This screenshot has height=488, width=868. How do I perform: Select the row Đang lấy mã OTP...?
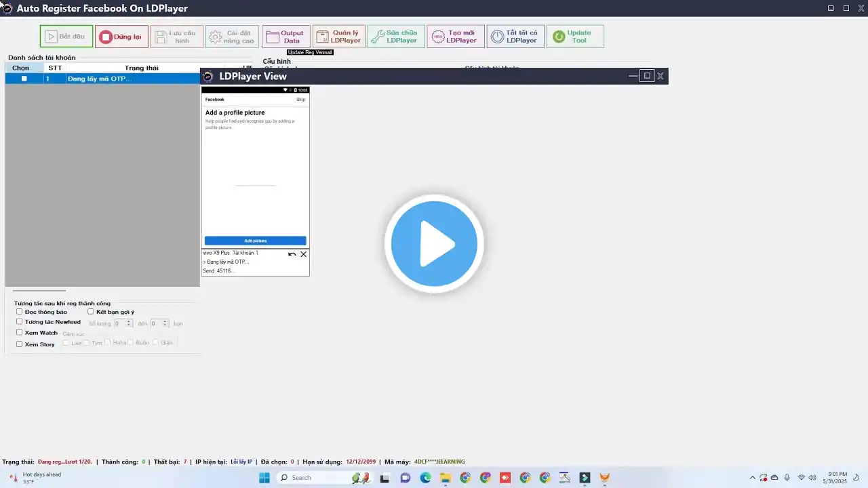coord(102,79)
